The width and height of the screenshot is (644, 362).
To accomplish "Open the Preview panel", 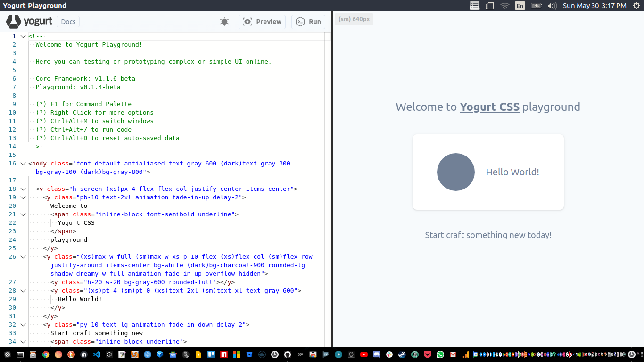I will 262,22.
